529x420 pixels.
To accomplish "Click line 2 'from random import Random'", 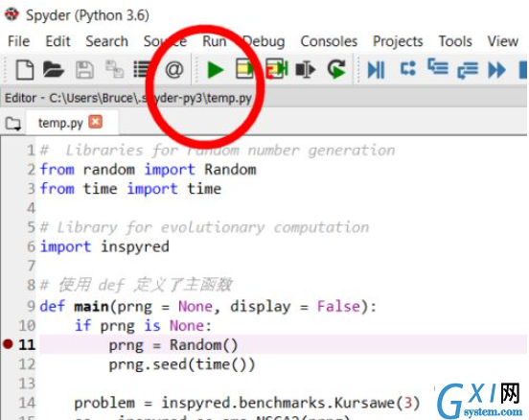I will pyautogui.click(x=148, y=170).
